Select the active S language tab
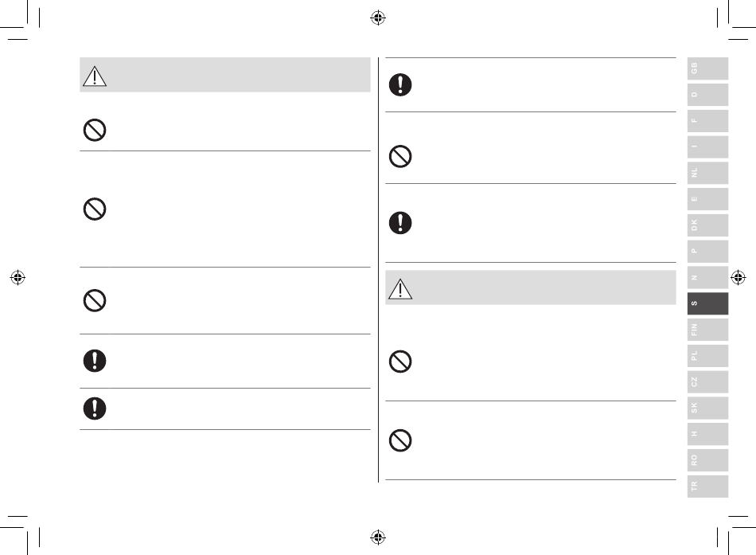 707,303
